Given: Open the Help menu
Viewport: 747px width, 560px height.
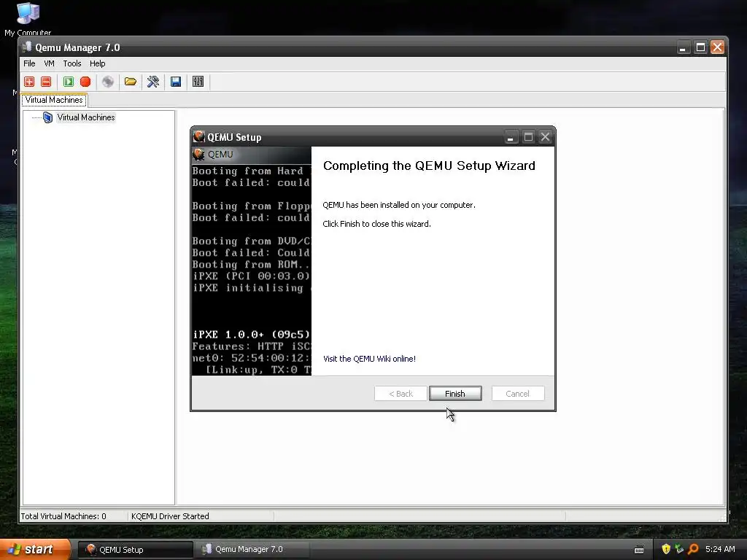Looking at the screenshot, I should pos(97,63).
